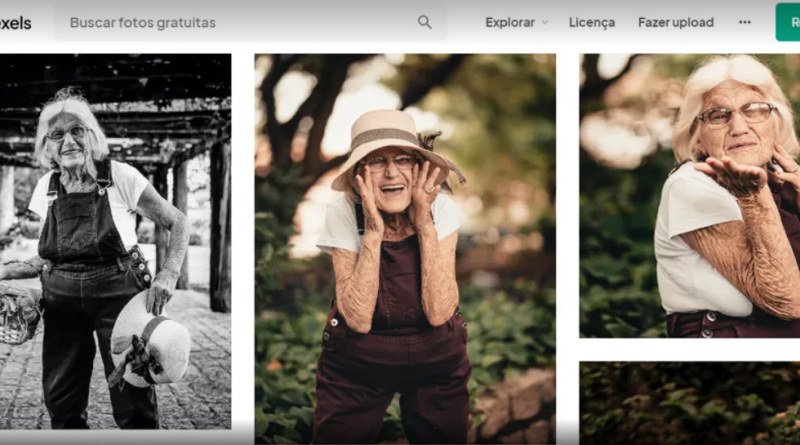Open the Explorar menu
This screenshot has width=800, height=445.
[510, 22]
